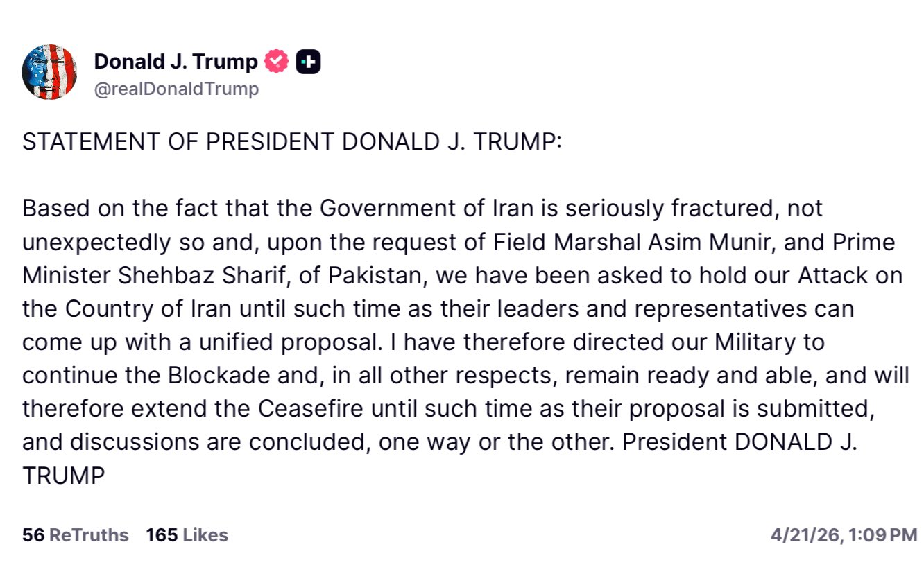The width and height of the screenshot is (924, 567).
Task: Click the 165 Likes count number
Action: point(162,535)
